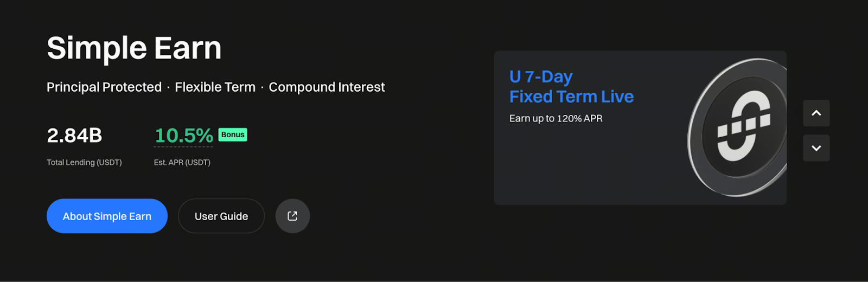Click the U coin logo image

(x=737, y=127)
